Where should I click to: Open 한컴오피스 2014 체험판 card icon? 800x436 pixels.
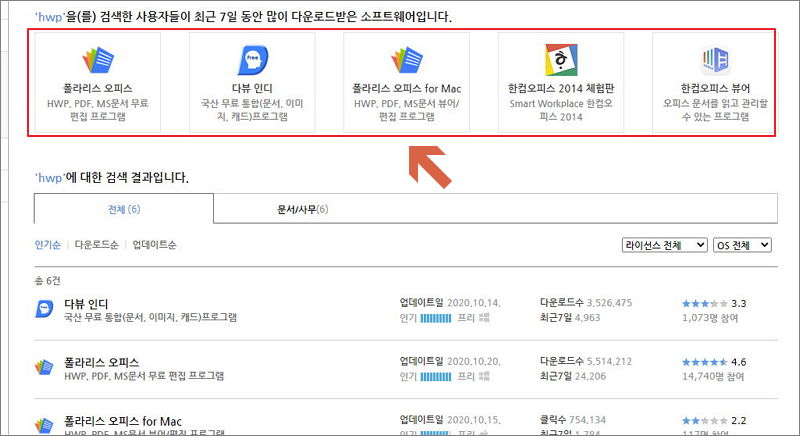[561, 60]
